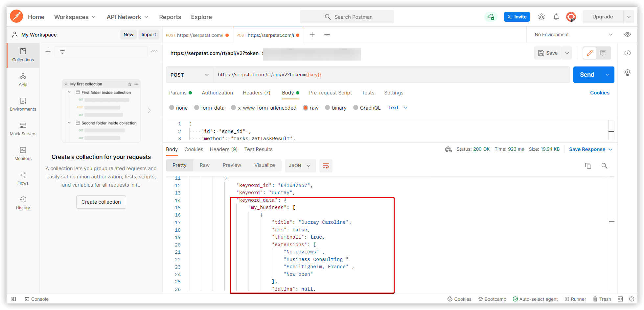Open the tab options ellipsis menu

pos(327,35)
